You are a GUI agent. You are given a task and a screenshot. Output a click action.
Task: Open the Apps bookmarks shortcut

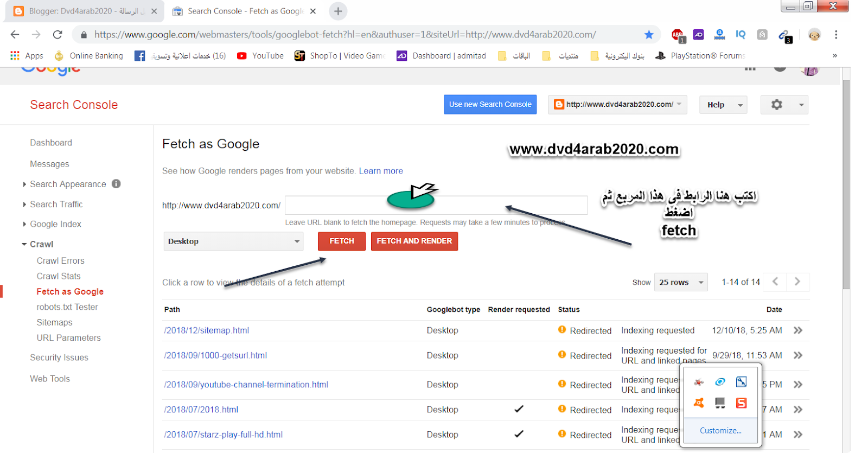[27, 55]
